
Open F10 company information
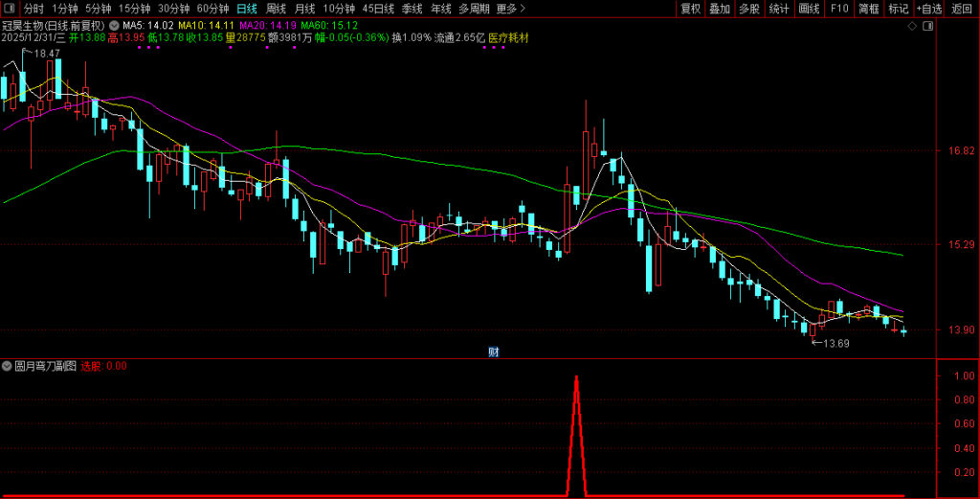pyautogui.click(x=839, y=9)
